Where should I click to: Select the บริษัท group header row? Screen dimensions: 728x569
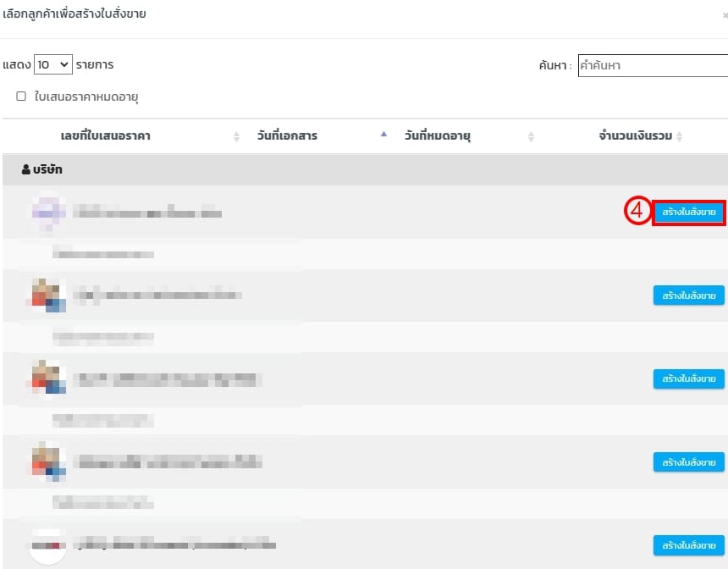pyautogui.click(x=365, y=169)
